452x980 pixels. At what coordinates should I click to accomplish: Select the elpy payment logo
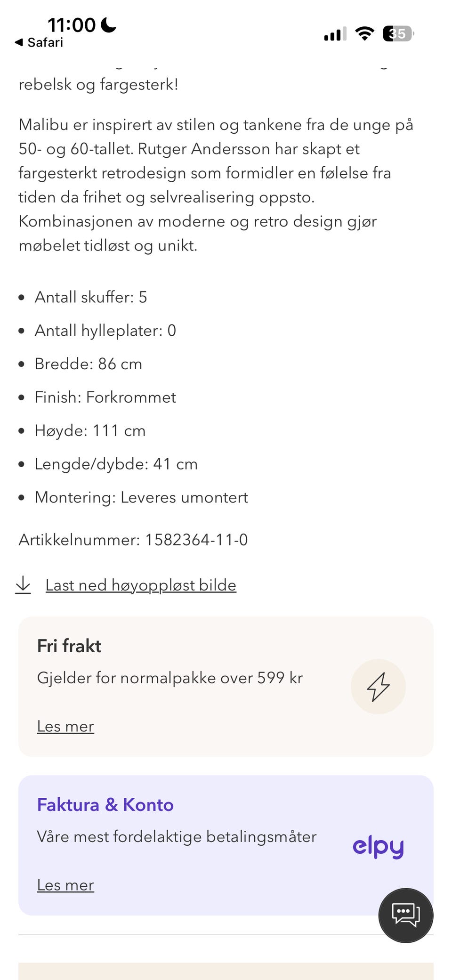click(x=378, y=845)
